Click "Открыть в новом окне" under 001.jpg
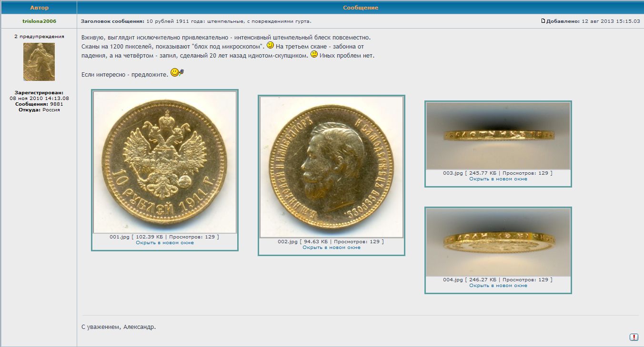Screen dimensions: 644x347 (165, 243)
